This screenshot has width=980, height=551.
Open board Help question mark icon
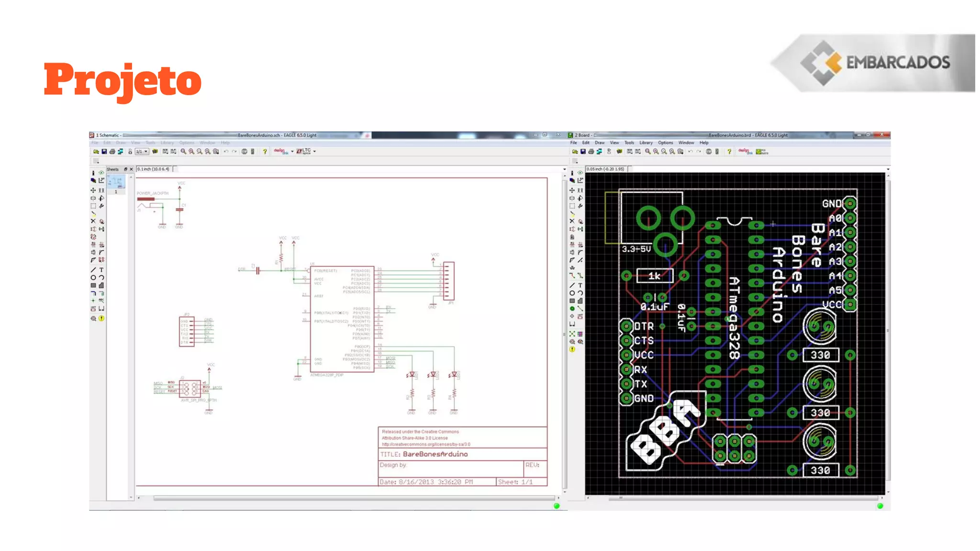[729, 152]
